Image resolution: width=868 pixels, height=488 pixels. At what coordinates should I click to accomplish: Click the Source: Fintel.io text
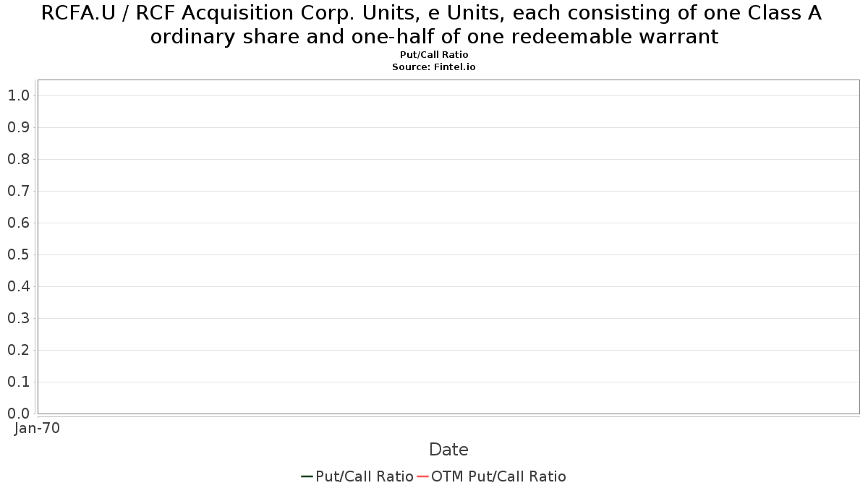434,67
